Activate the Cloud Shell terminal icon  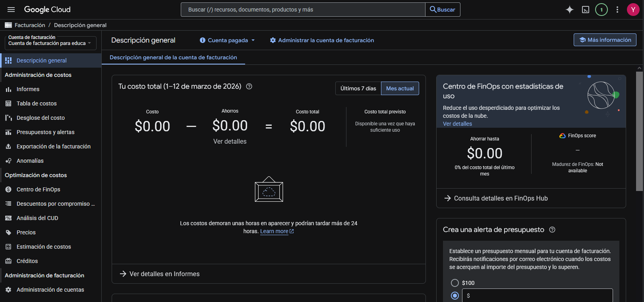tap(585, 10)
